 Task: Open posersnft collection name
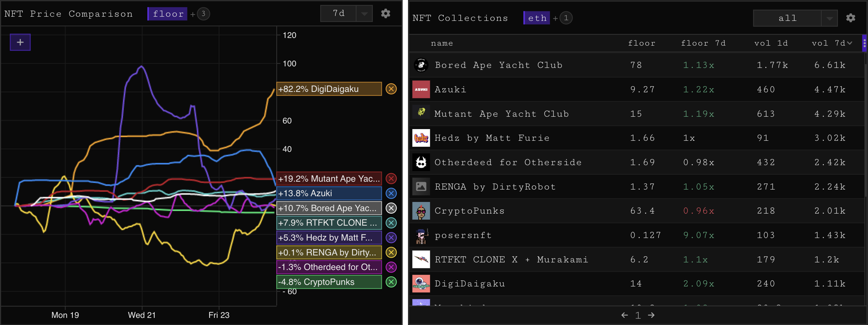[x=463, y=235]
